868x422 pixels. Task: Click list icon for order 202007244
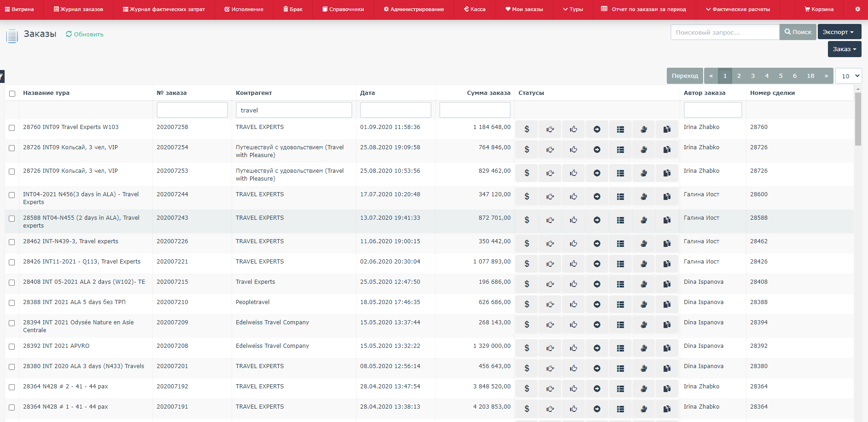coord(620,197)
